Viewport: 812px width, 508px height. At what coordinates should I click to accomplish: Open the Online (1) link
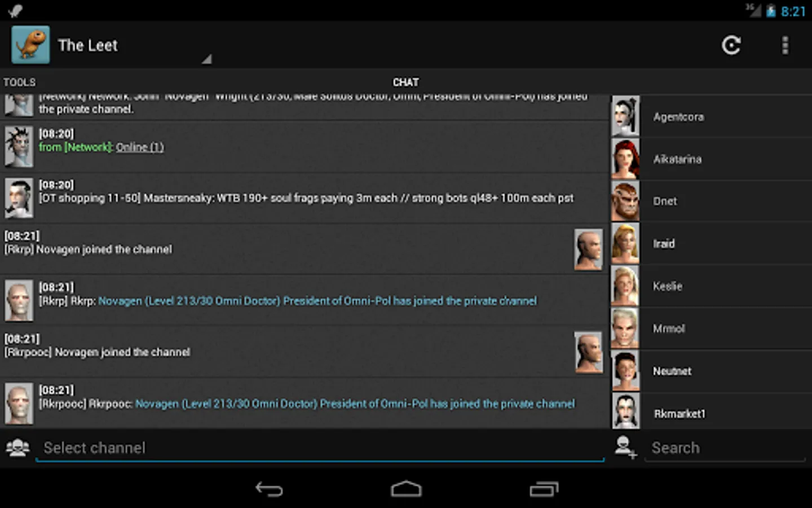tap(140, 147)
